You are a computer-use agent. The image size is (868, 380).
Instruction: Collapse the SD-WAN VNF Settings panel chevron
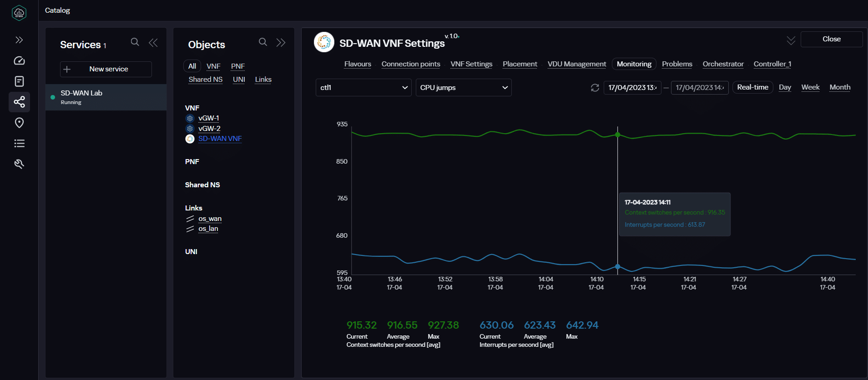[x=791, y=40]
